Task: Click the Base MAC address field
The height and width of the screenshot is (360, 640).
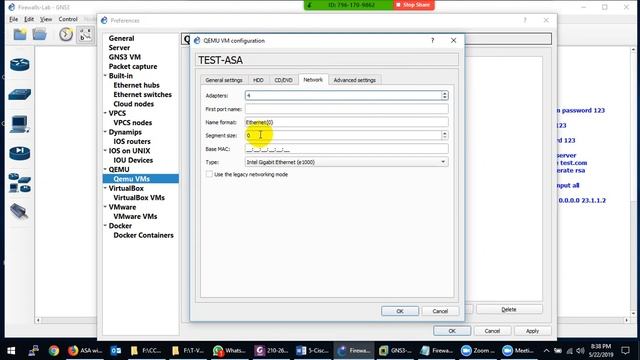Action: pos(347,149)
